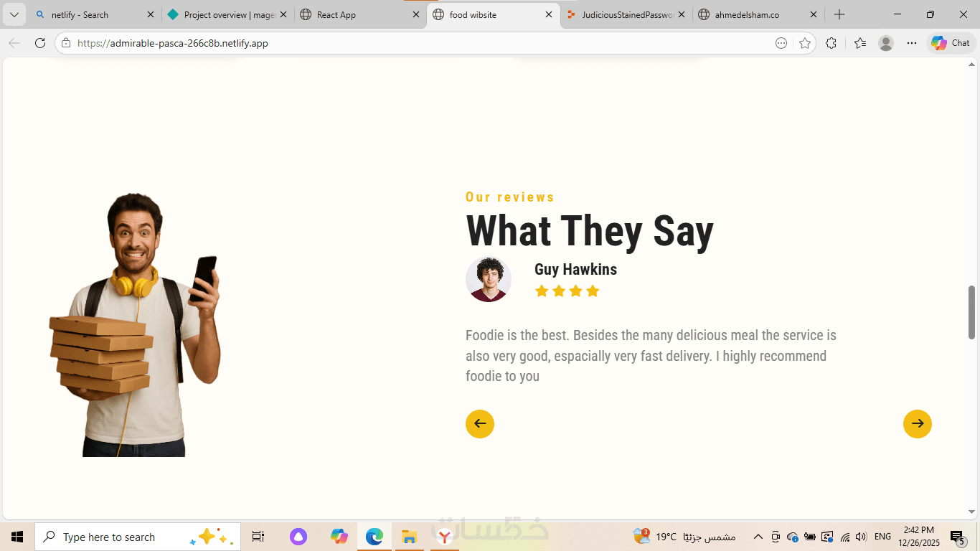This screenshot has height=551, width=980.
Task: Open the browser Extensions puzzle icon
Action: coord(831,43)
